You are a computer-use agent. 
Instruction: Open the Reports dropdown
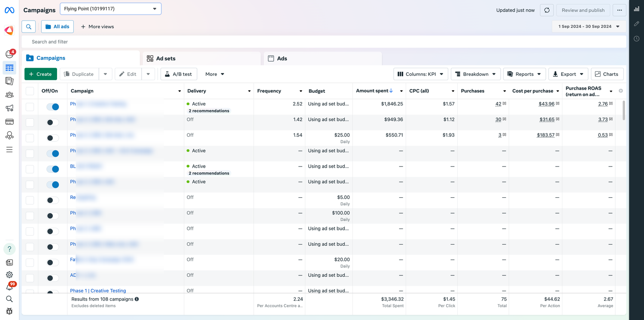525,74
